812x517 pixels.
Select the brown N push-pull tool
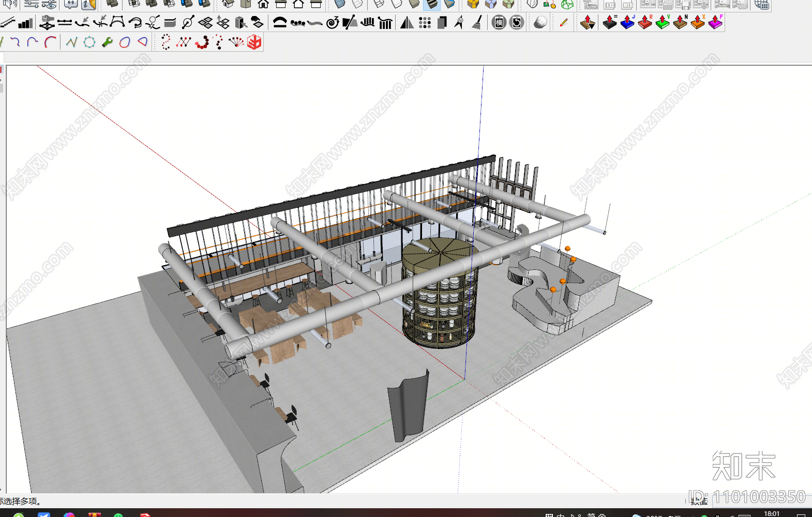coord(680,22)
